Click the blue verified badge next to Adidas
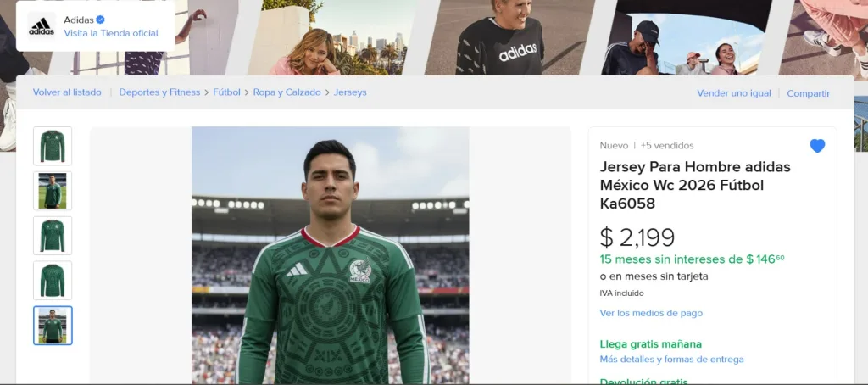The height and width of the screenshot is (385, 868). coord(100,20)
